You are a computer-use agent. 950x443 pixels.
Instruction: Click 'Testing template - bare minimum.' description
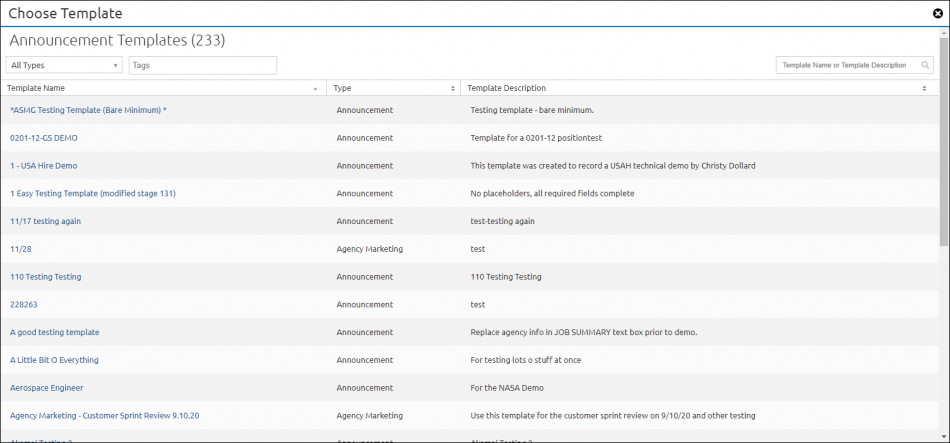pyautogui.click(x=532, y=110)
